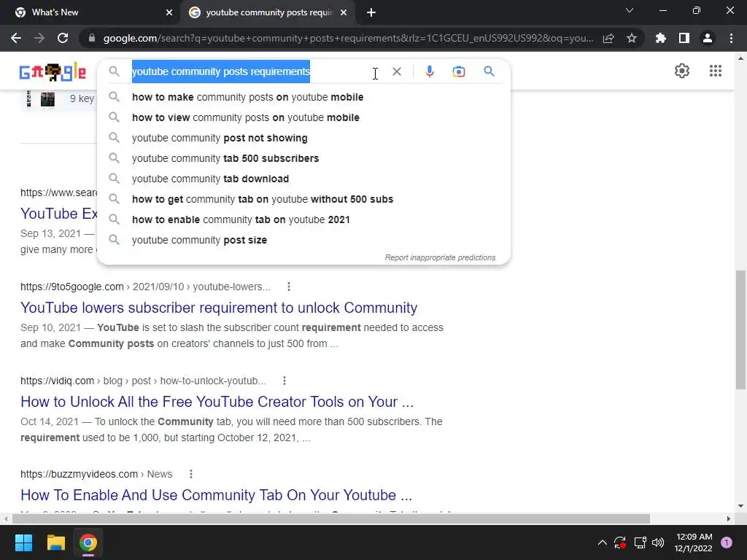The width and height of the screenshot is (747, 560).
Task: Click the network tray icon
Action: pyautogui.click(x=640, y=542)
